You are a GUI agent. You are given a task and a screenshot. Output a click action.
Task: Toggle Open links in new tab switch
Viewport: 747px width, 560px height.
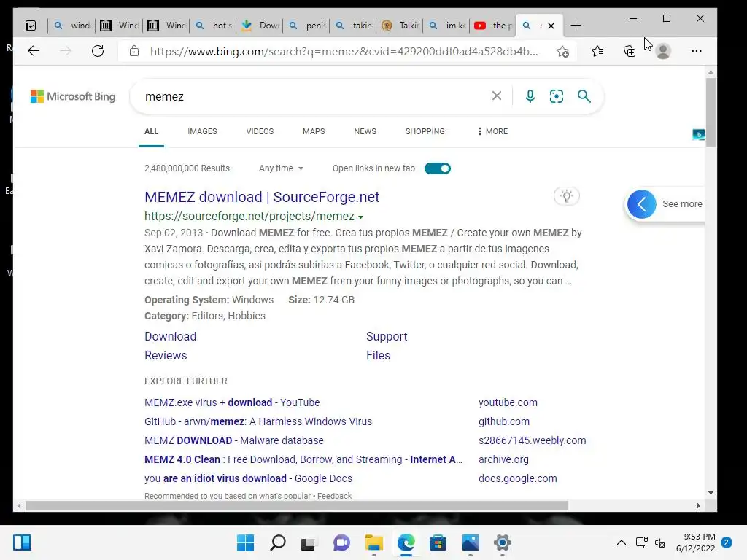[438, 168]
